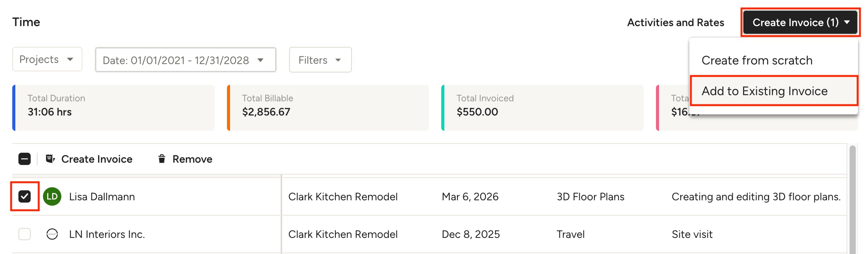Click the Total Invoiced summary card

coord(542,108)
